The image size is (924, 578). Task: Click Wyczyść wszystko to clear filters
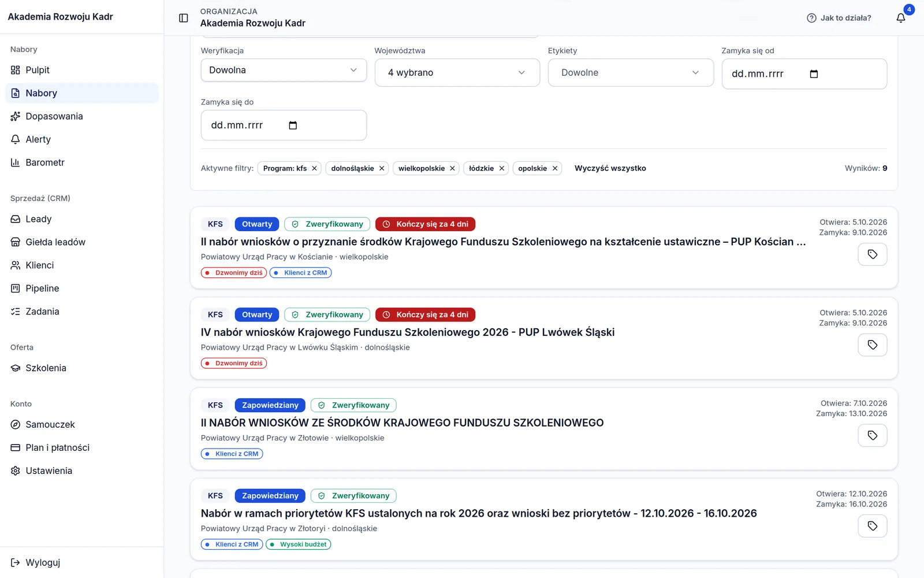tap(610, 168)
